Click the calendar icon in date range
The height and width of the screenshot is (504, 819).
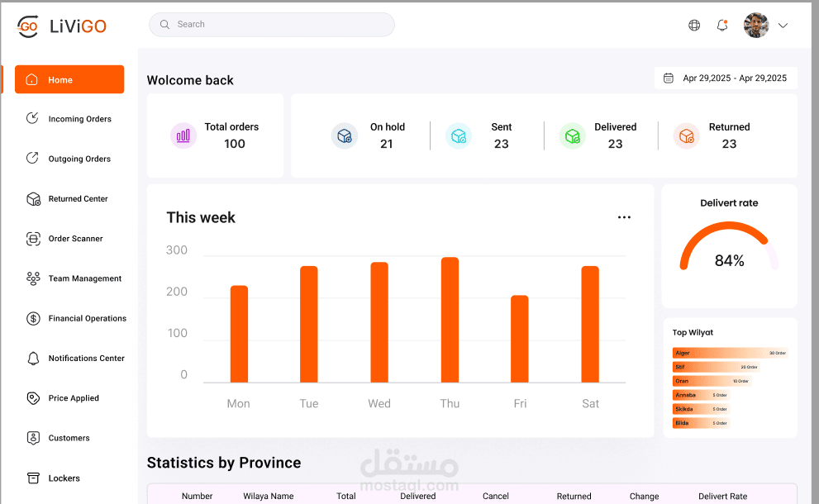pyautogui.click(x=668, y=78)
